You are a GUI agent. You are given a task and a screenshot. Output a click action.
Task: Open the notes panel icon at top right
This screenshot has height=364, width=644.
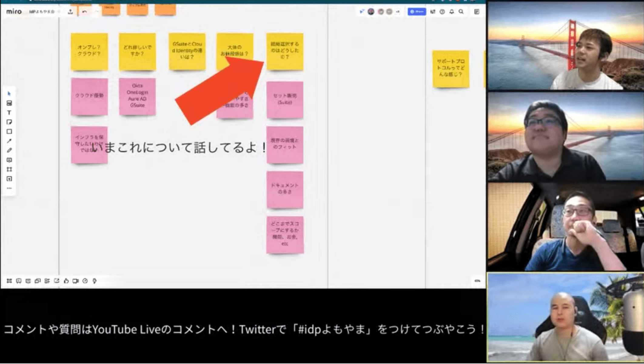click(477, 12)
